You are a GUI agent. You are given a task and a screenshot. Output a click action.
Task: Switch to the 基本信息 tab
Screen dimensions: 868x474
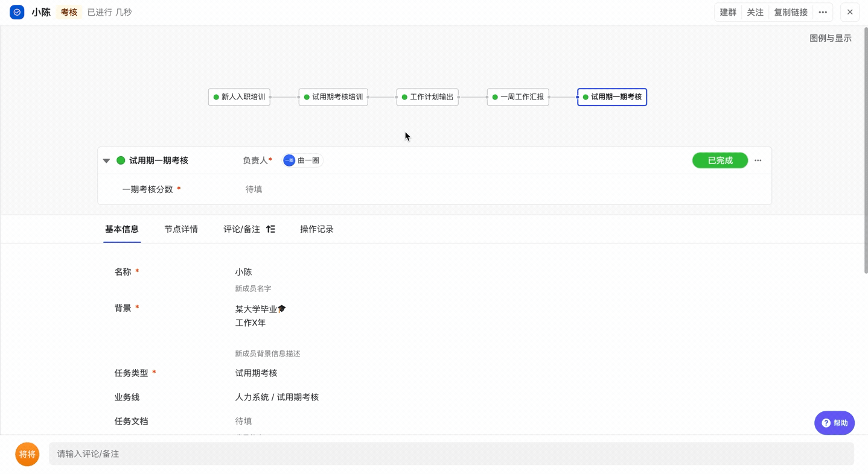click(122, 229)
